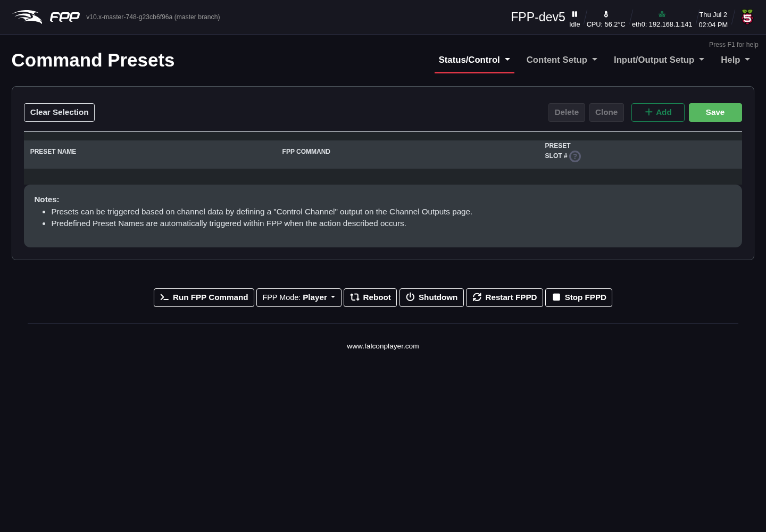Open the Preset Slot help question icon
This screenshot has height=532, width=766.
tap(575, 156)
